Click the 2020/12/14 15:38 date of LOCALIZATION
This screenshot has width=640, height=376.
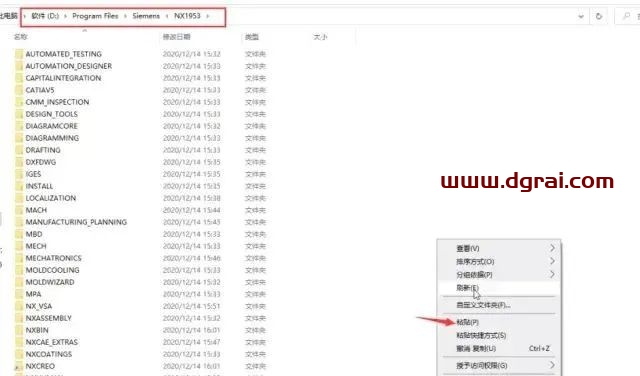191,198
